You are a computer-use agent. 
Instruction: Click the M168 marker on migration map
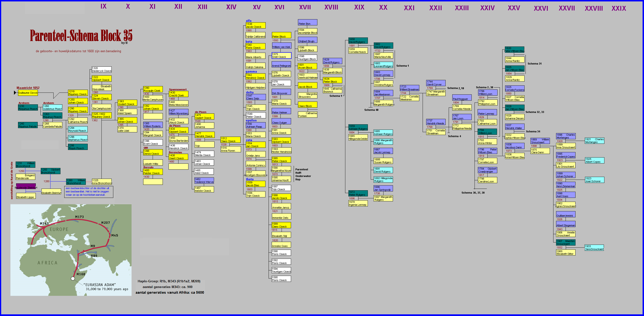click(81, 274)
